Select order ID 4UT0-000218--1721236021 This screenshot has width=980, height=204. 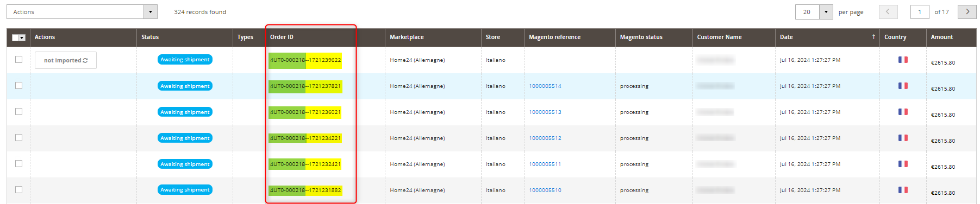coord(305,112)
